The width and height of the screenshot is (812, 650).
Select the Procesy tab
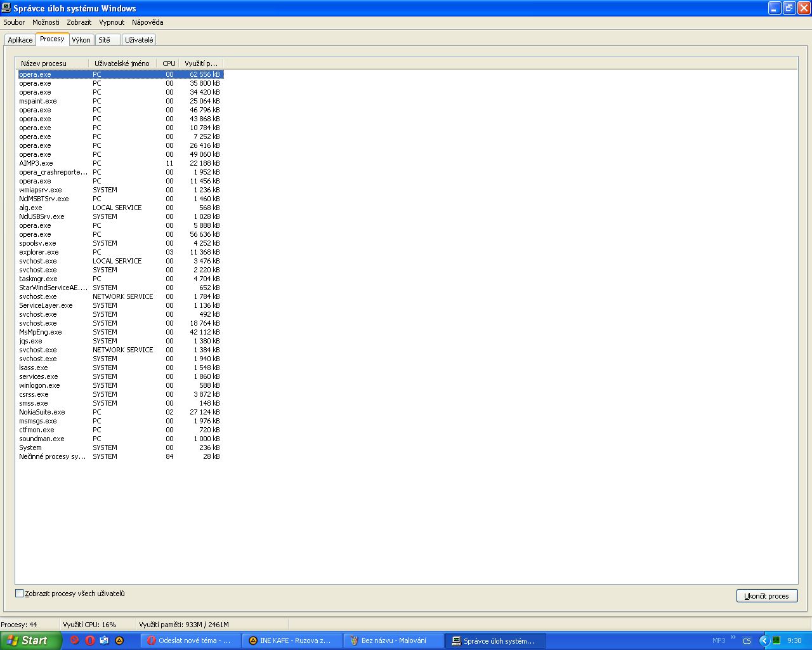pyautogui.click(x=52, y=39)
